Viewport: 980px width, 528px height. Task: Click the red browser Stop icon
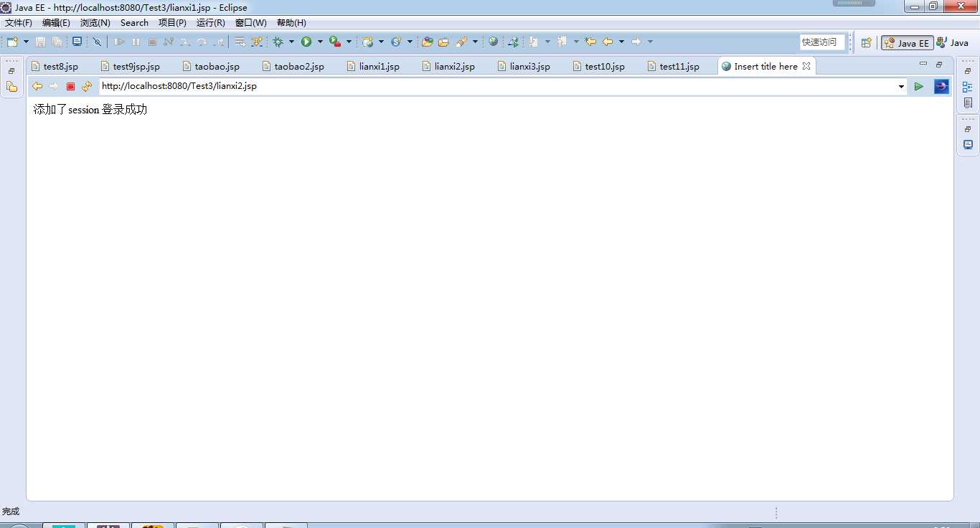click(70, 86)
